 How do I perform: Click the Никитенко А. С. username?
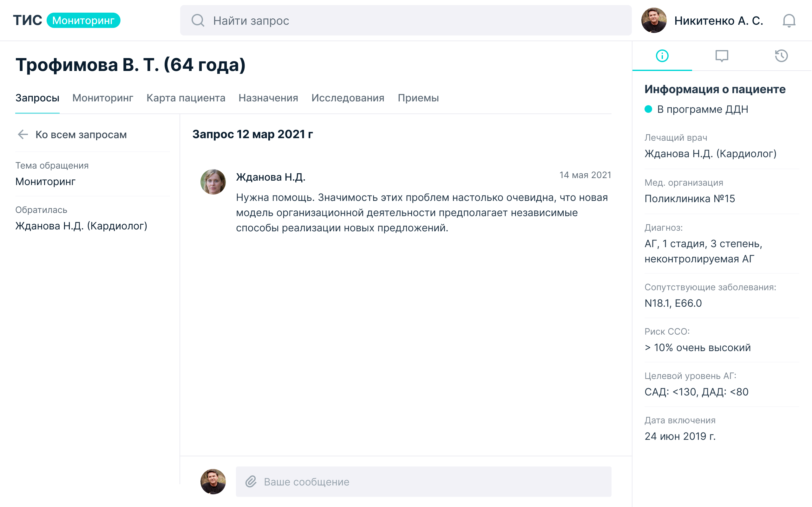tap(718, 21)
